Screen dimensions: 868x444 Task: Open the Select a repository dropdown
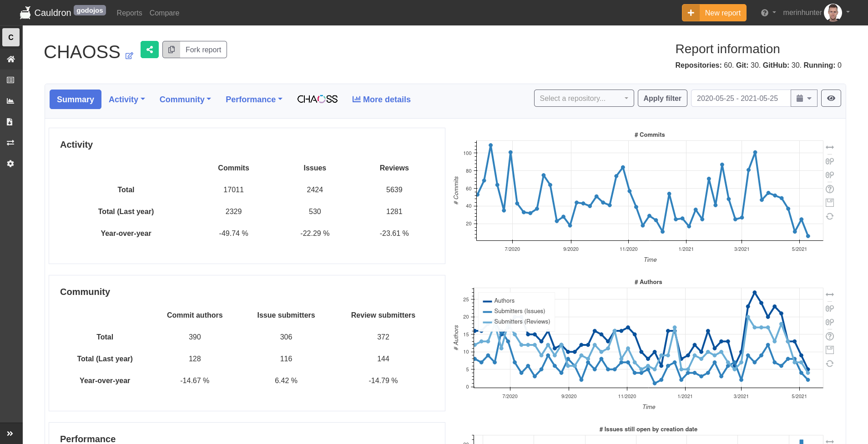584,98
